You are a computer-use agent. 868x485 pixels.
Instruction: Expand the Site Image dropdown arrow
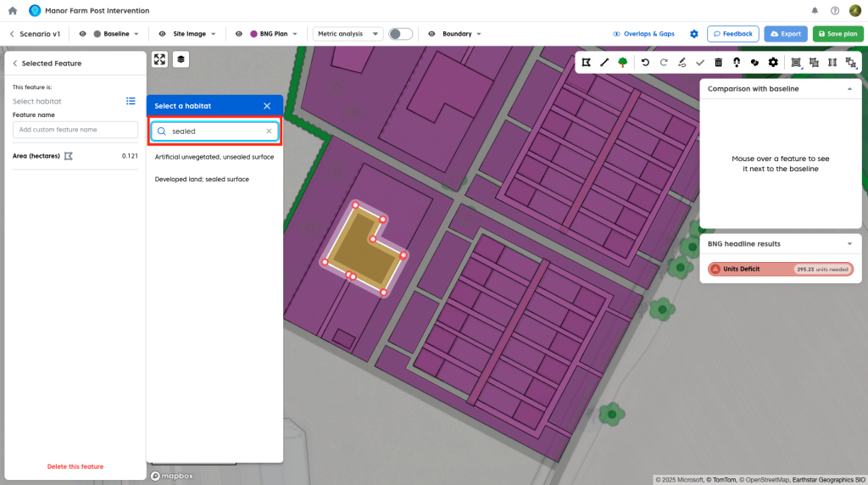click(x=214, y=34)
